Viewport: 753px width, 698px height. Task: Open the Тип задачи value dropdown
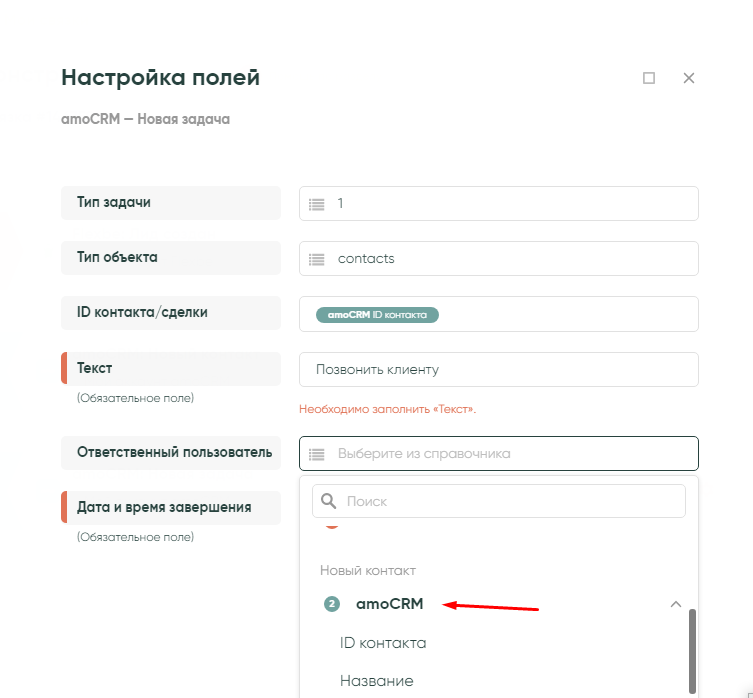tap(510, 204)
